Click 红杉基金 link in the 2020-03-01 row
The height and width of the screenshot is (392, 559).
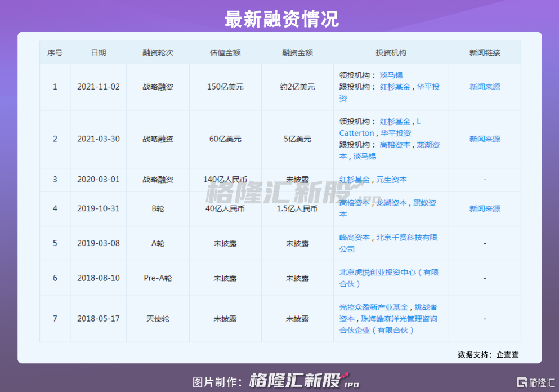click(x=354, y=180)
